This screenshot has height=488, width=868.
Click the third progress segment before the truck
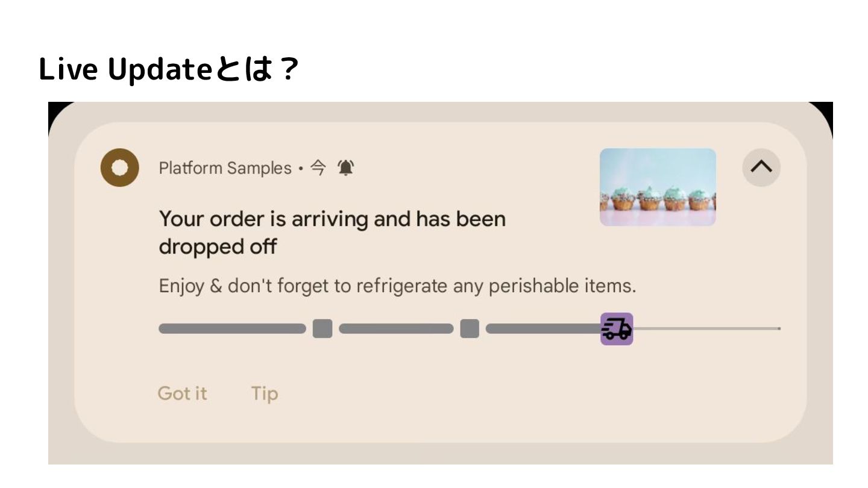(543, 328)
